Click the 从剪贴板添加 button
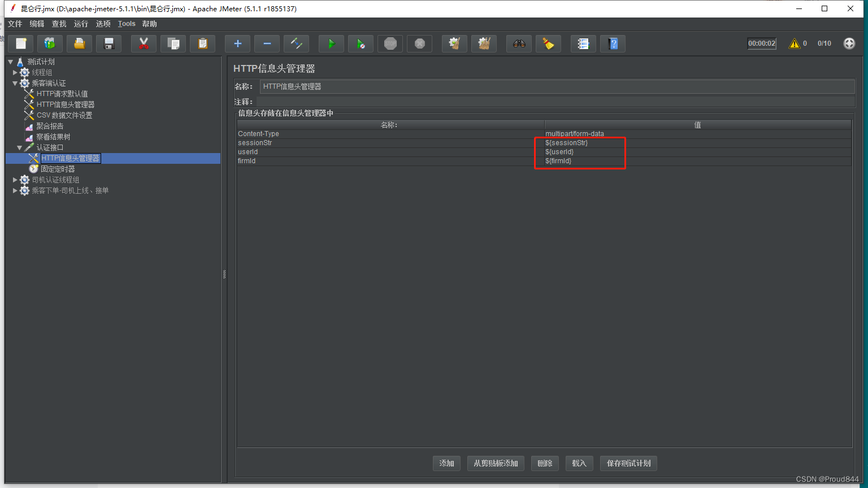This screenshot has height=488, width=868. (x=496, y=463)
